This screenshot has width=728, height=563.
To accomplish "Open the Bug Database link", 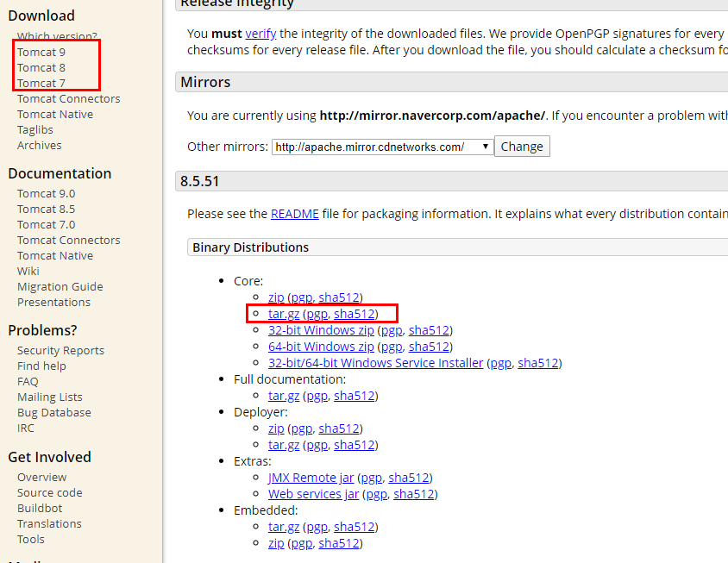I will (x=54, y=413).
